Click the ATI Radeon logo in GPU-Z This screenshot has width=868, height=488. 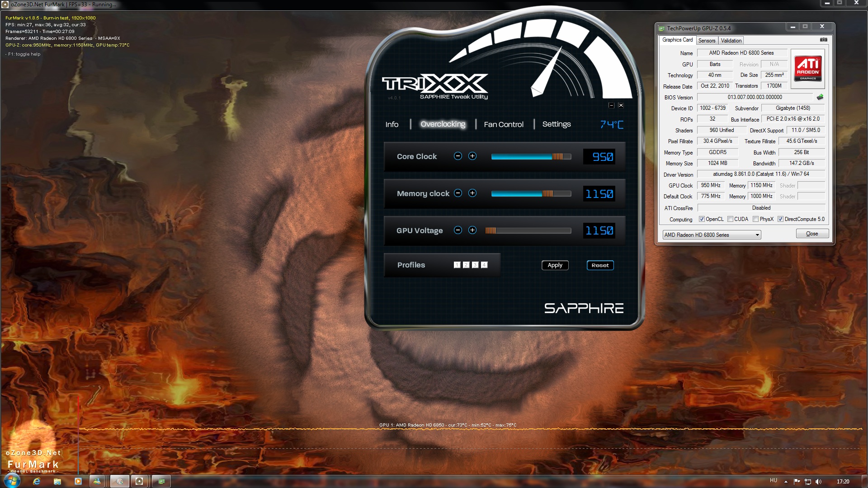pyautogui.click(x=808, y=68)
